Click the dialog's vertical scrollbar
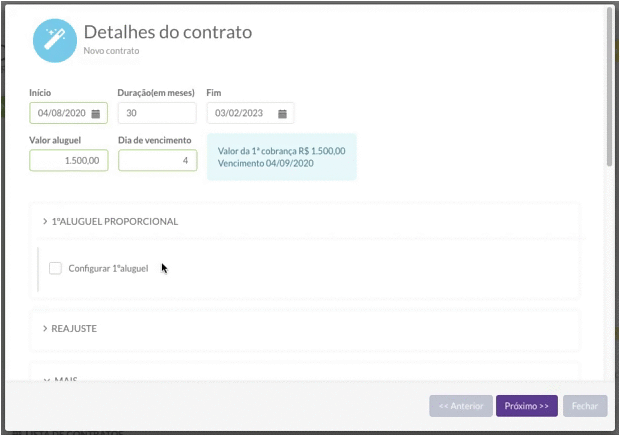 pyautogui.click(x=609, y=100)
